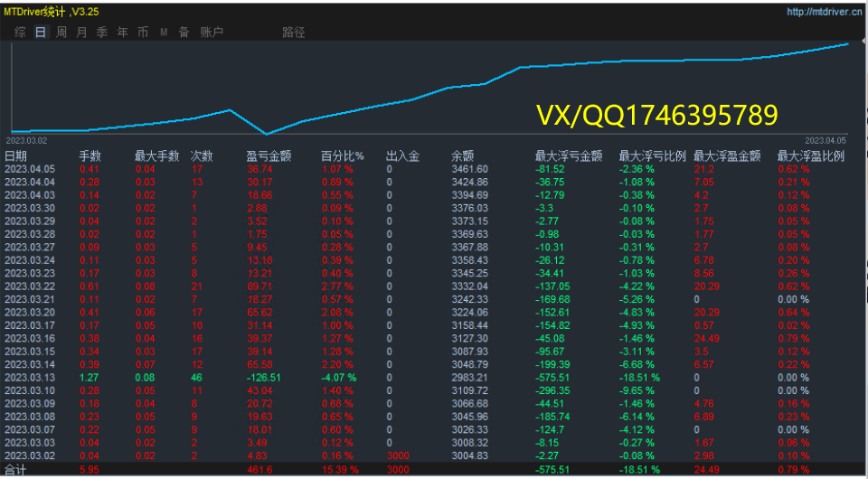Click the 1.27 lots cell
868x479 pixels.
tap(90, 378)
